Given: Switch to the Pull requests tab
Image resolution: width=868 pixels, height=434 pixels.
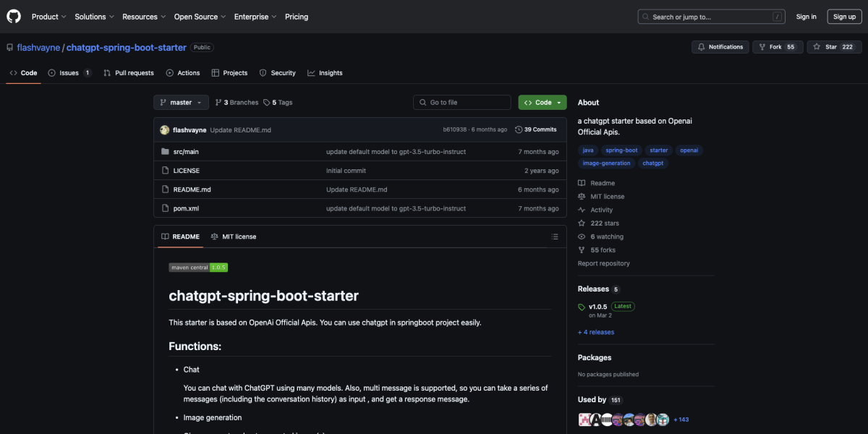Looking at the screenshot, I should 128,72.
